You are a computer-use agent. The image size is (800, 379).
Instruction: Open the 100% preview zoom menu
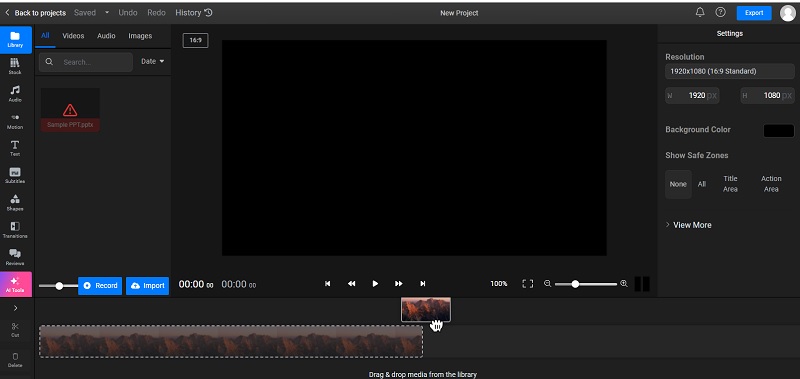pos(498,284)
